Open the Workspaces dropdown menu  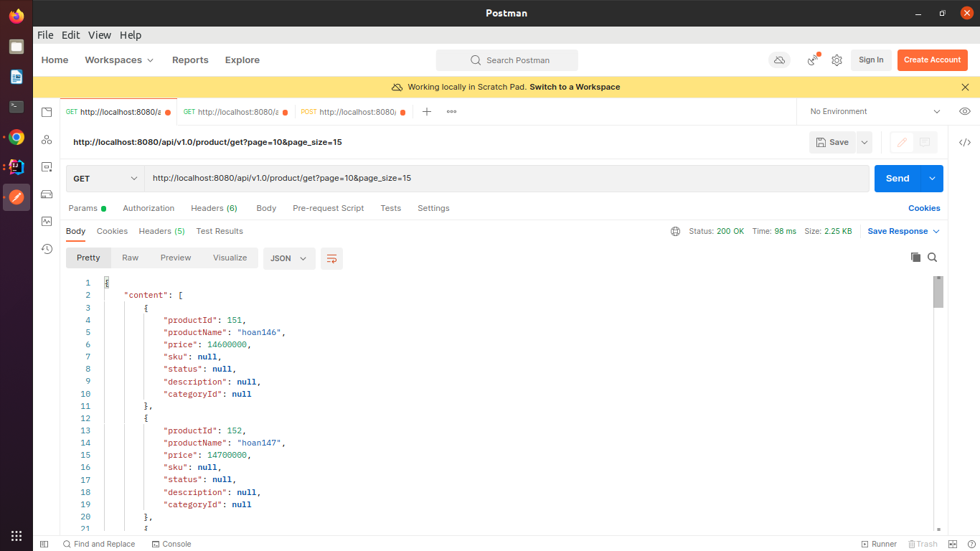click(119, 60)
